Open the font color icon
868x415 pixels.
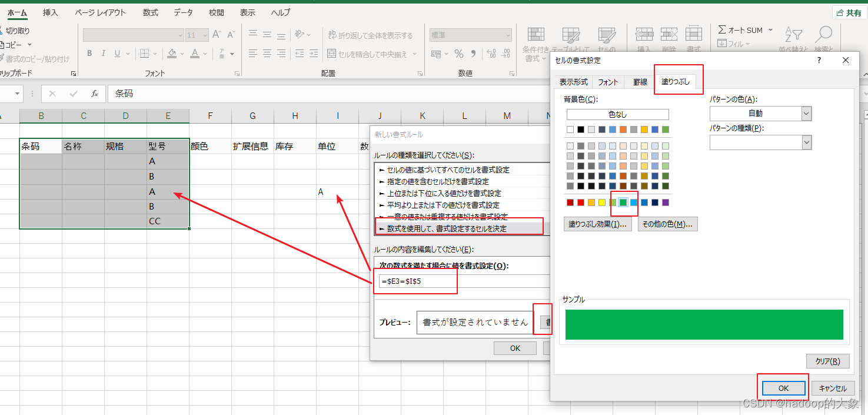(194, 54)
